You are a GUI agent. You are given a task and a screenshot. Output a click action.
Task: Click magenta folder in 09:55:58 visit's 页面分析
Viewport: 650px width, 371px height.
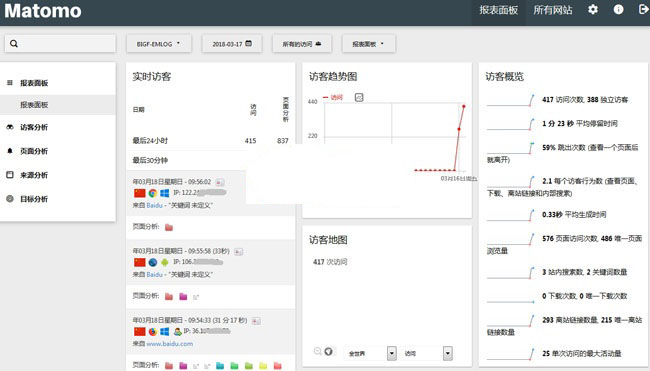click(x=183, y=297)
